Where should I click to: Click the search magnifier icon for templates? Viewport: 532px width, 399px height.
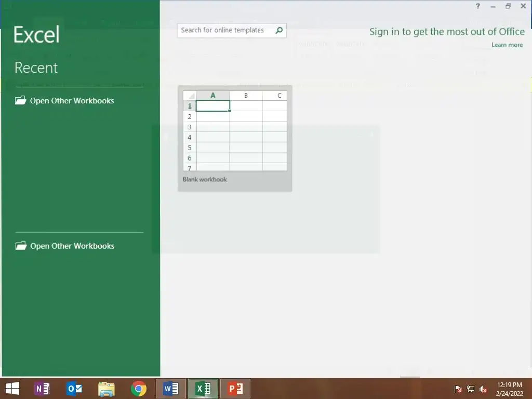tap(279, 31)
